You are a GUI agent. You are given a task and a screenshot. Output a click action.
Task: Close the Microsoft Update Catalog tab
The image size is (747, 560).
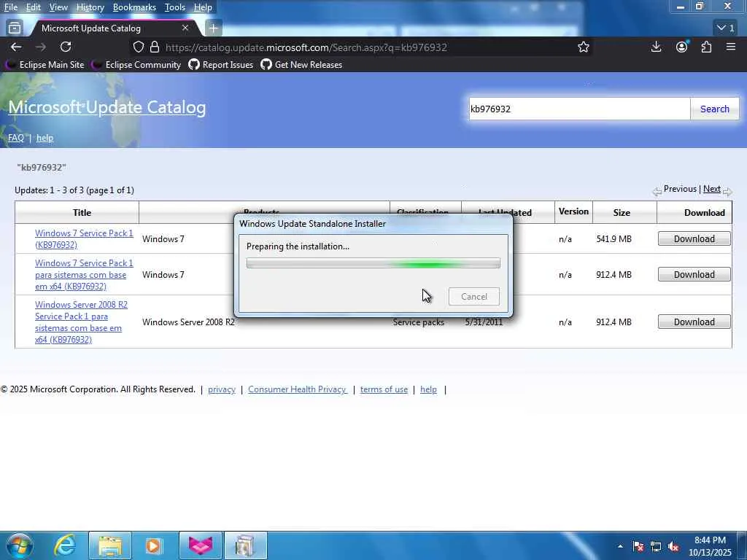click(185, 28)
